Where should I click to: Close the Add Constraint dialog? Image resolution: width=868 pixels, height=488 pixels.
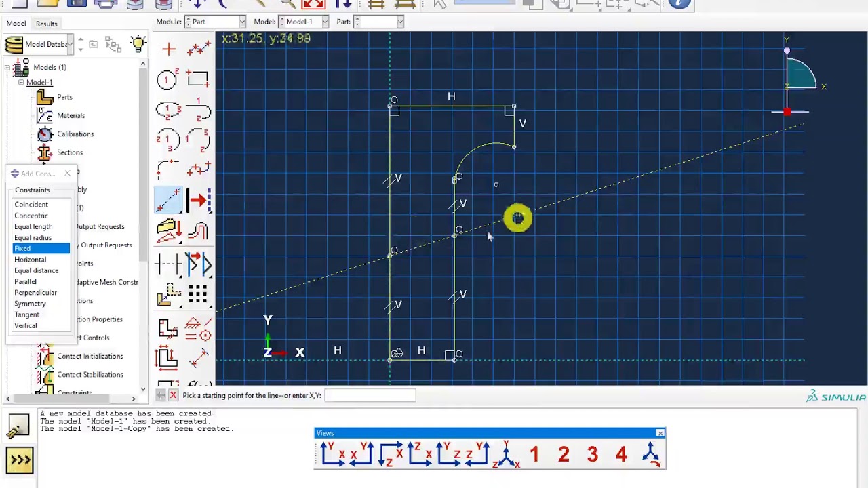[x=67, y=174]
